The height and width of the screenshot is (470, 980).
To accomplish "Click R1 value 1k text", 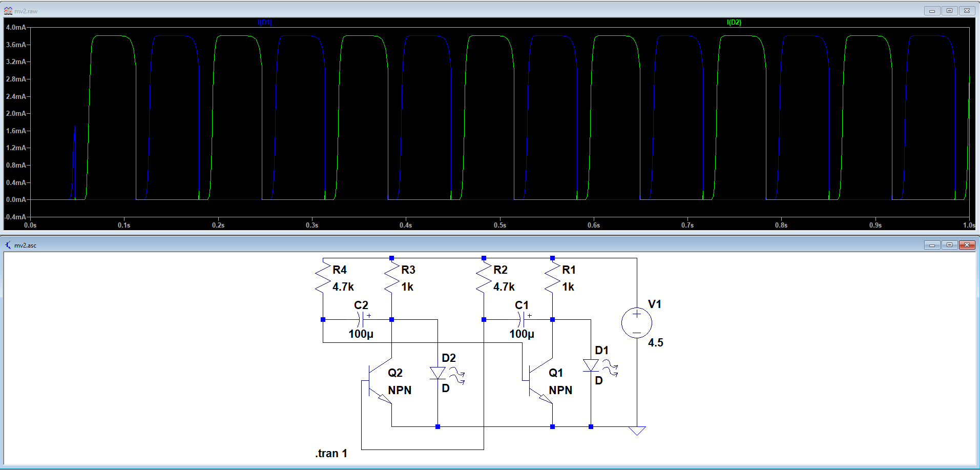I will pyautogui.click(x=568, y=287).
